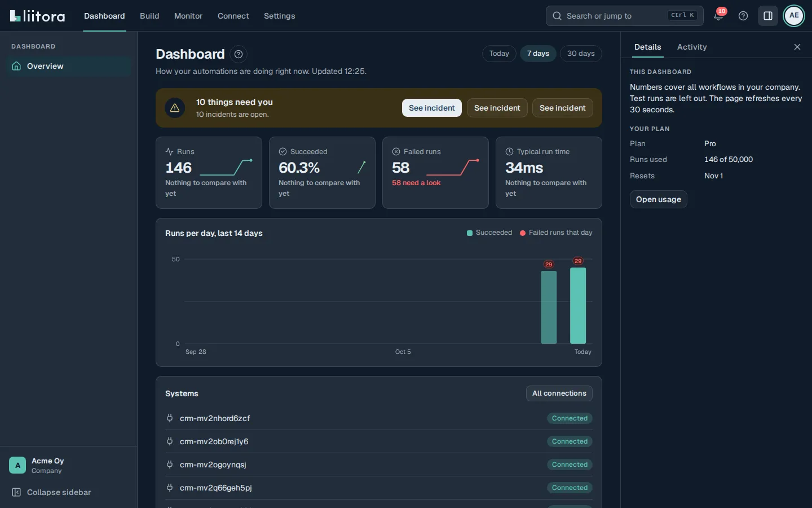Toggle the Failed runs legend swatch
The width and height of the screenshot is (812, 508).
point(523,233)
